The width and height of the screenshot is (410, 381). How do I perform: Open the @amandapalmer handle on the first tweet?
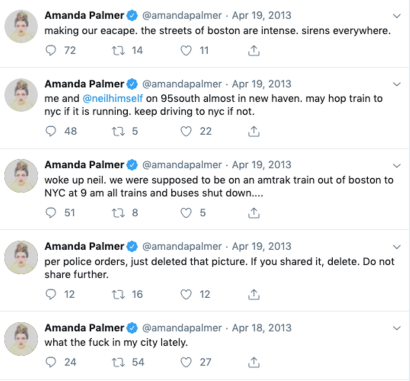coord(182,15)
